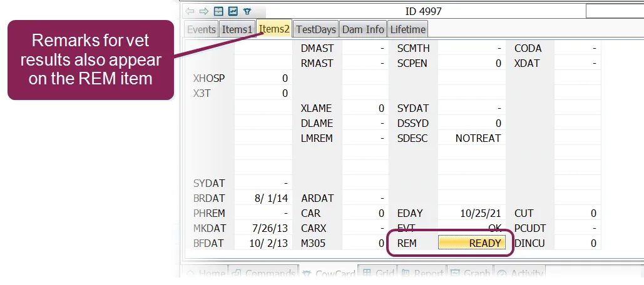644x285 pixels.
Task: Open the split-panel layout icon in toolbar
Action: tap(218, 11)
